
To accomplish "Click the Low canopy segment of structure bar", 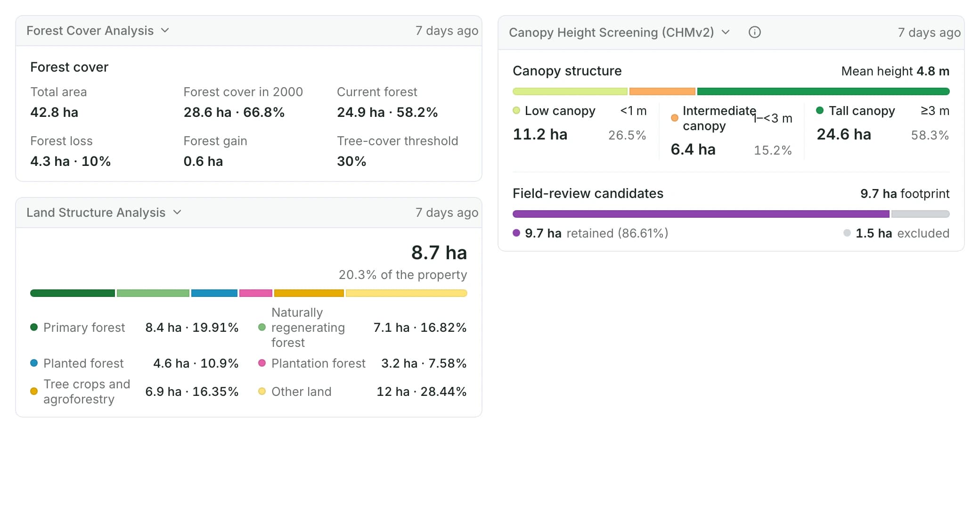I will tap(570, 91).
